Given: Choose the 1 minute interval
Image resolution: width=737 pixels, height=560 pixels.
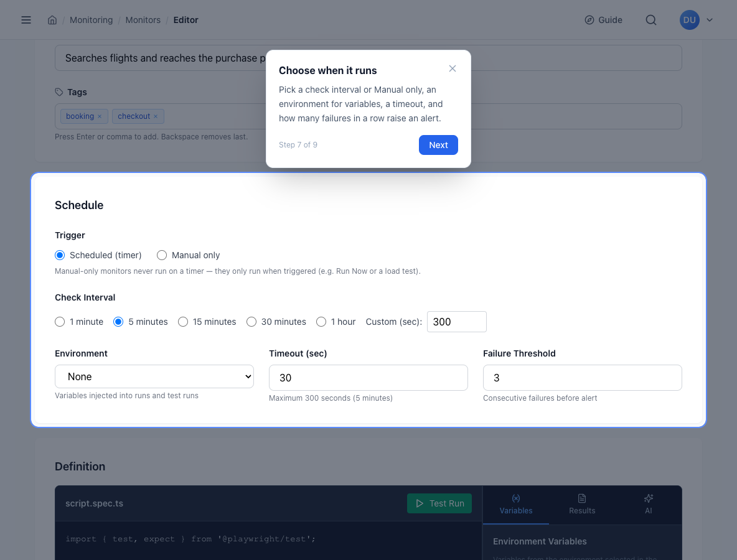Looking at the screenshot, I should (60, 322).
